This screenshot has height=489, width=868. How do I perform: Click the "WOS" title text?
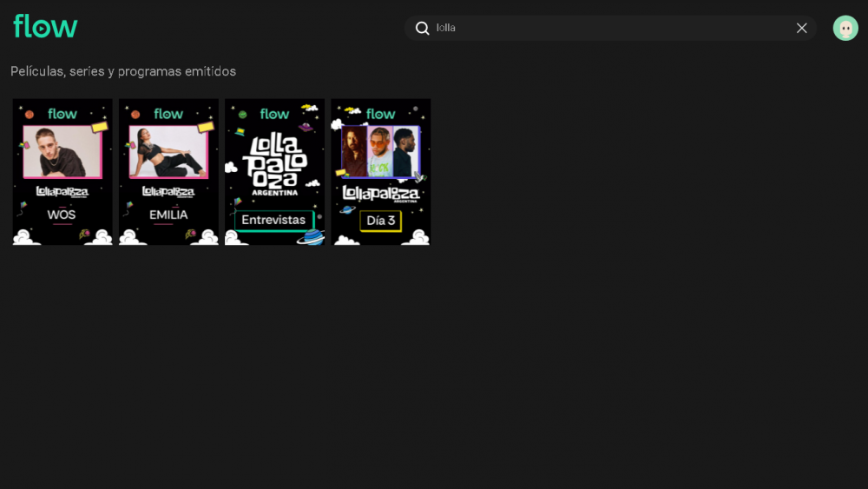62,215
